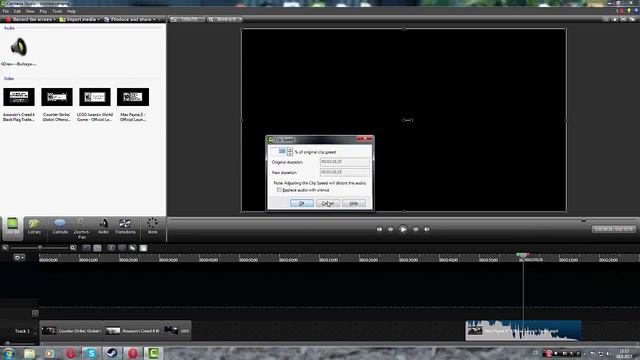Click the timeline Redo button
The width and height of the screenshot is (640, 360).
pyautogui.click(x=97, y=248)
